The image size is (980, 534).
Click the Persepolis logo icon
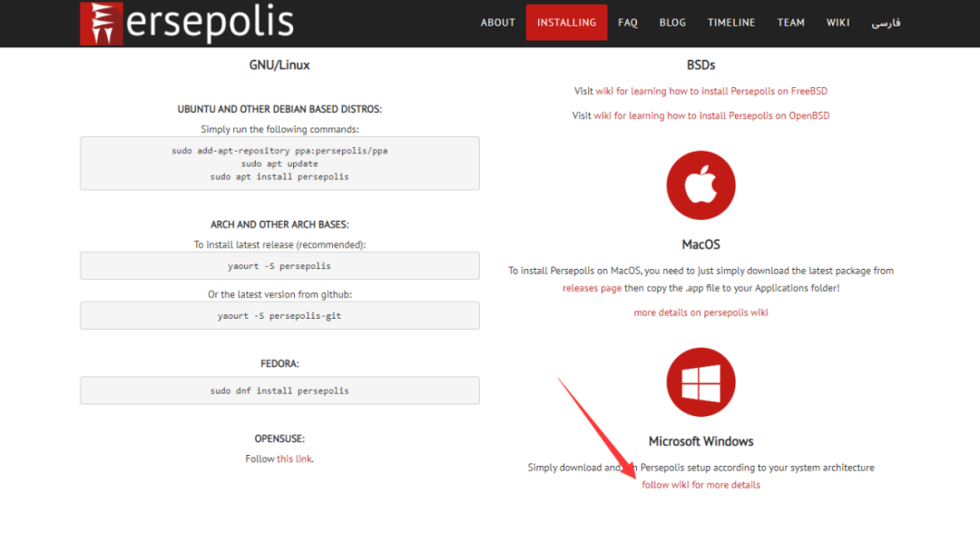[x=102, y=24]
